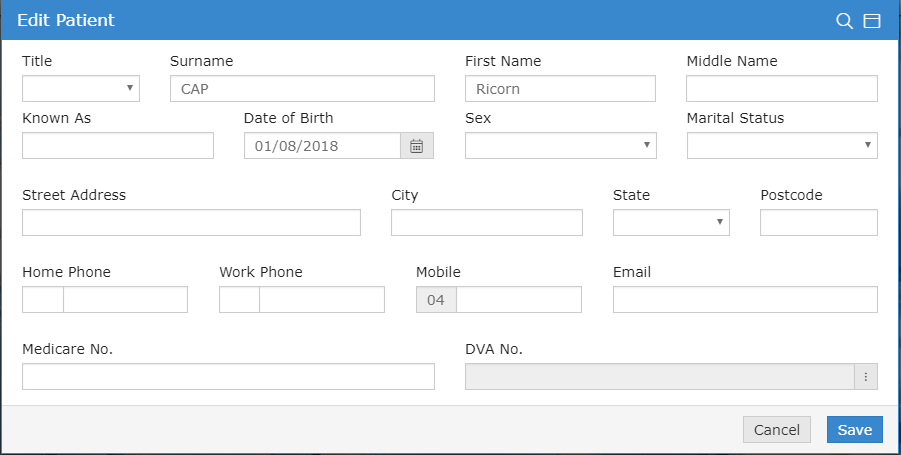
Task: Click the Known As text box
Action: click(118, 145)
